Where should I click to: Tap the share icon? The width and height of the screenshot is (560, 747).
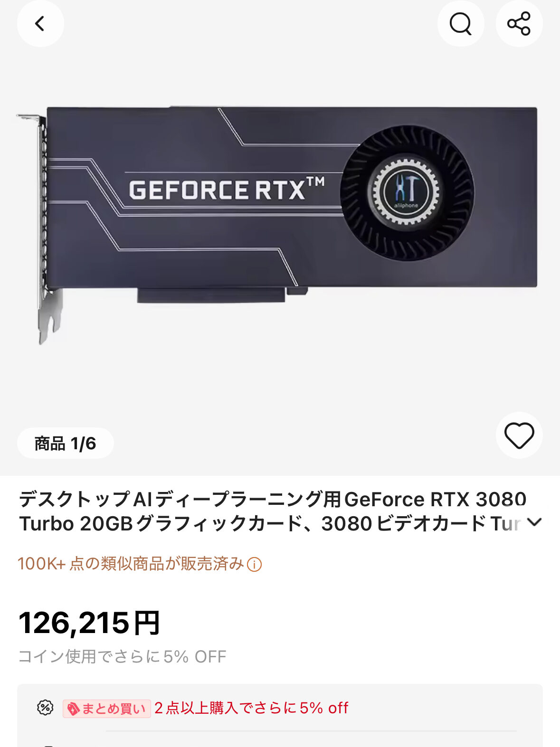click(519, 24)
